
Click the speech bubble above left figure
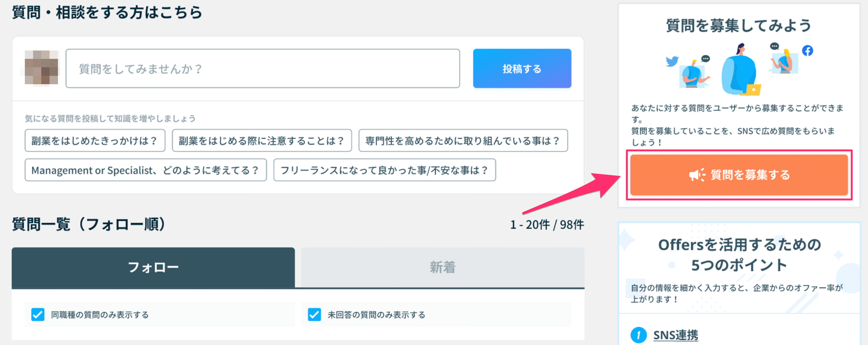point(705,59)
